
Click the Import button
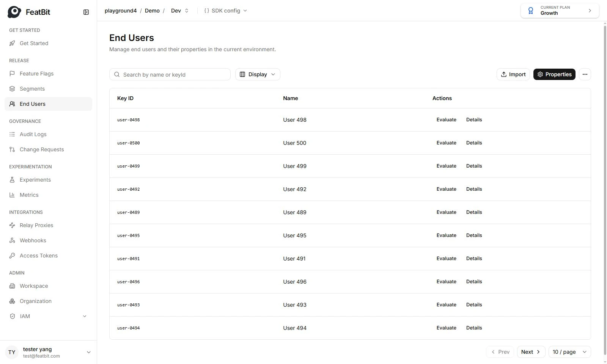click(513, 74)
